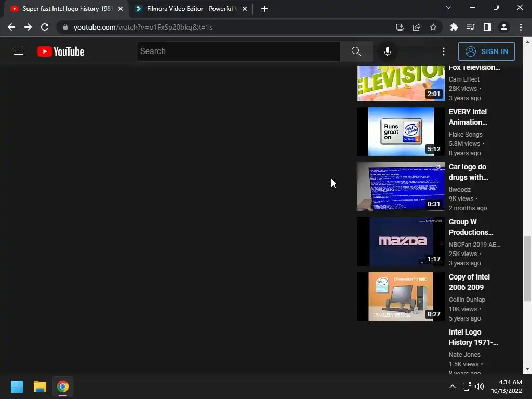Reload the current page
The image size is (532, 399).
click(45, 27)
